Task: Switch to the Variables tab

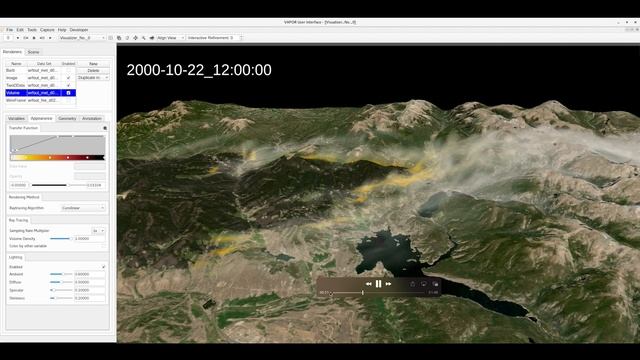Action: [x=16, y=118]
